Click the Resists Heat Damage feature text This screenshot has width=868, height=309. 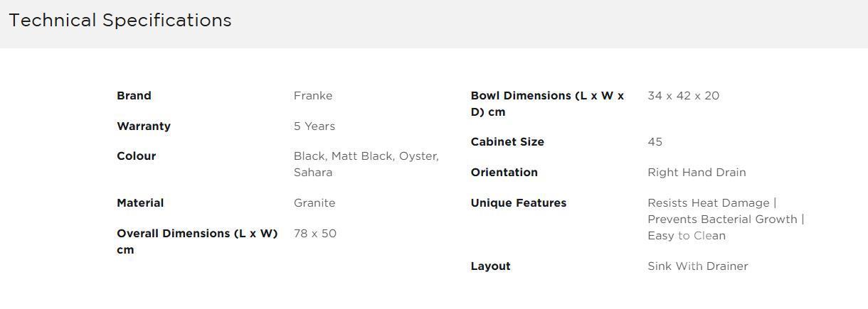coord(709,203)
